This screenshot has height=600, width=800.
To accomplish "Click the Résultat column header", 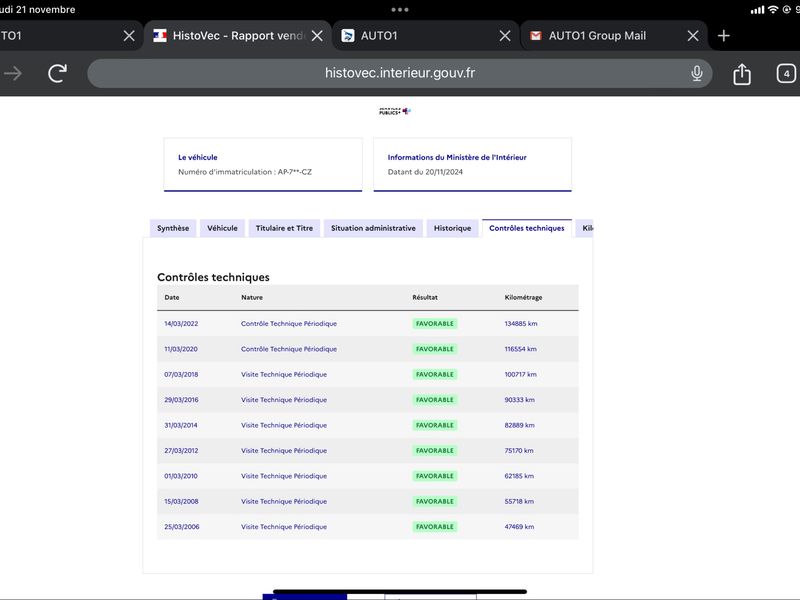I will [425, 297].
